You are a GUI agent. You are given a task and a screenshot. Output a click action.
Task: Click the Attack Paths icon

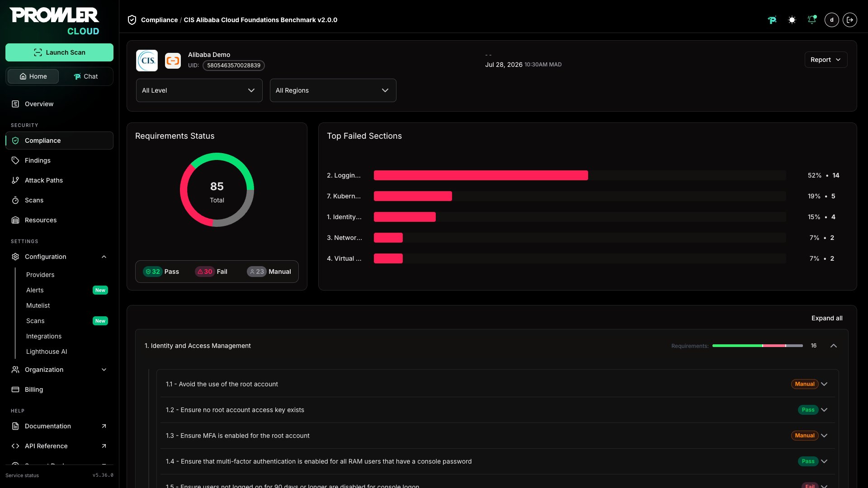pyautogui.click(x=15, y=180)
